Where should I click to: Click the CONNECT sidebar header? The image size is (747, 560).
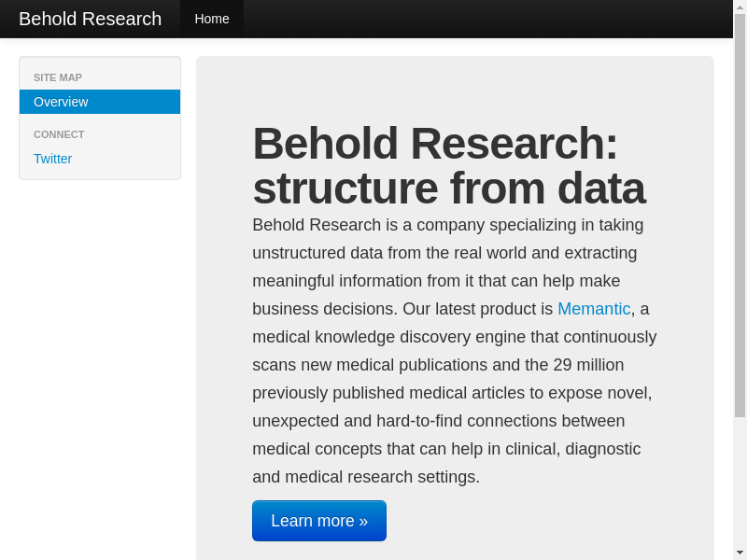[x=59, y=134]
